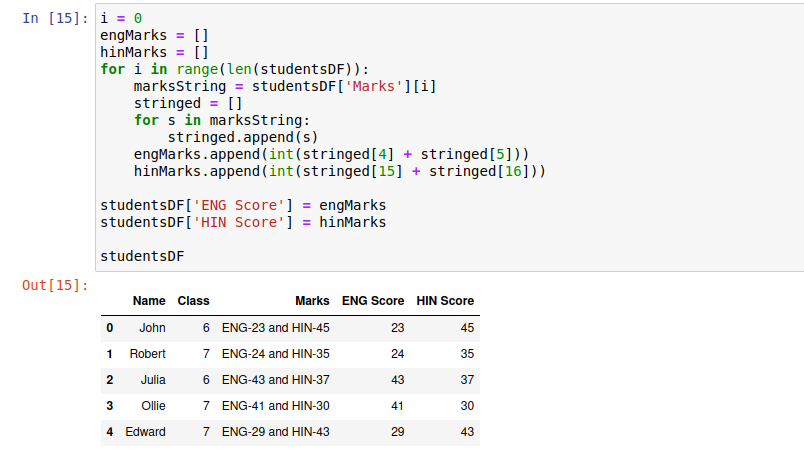Click the 'stringed.append(s)' line
Viewport: 804px width, 454px height.
tap(243, 137)
